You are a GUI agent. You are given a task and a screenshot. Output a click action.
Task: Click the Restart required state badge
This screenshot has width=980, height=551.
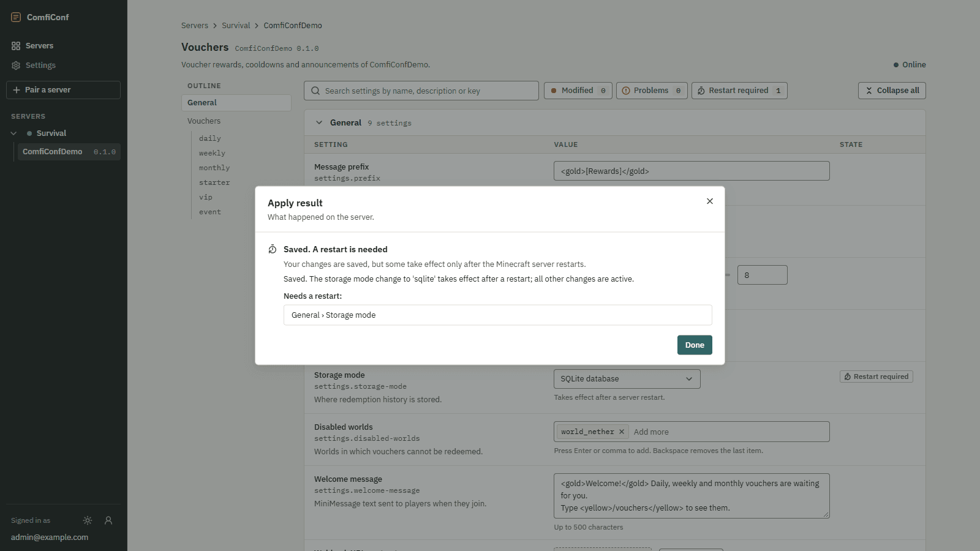pyautogui.click(x=876, y=377)
